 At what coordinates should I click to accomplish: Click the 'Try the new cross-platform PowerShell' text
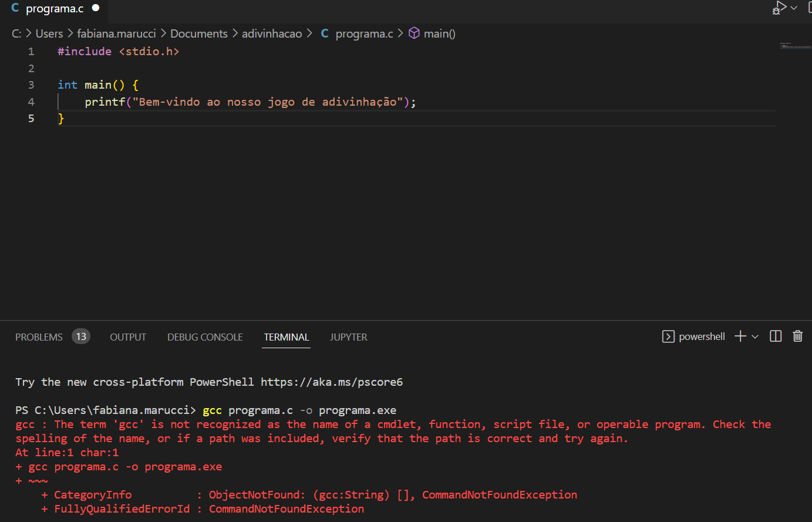point(134,382)
